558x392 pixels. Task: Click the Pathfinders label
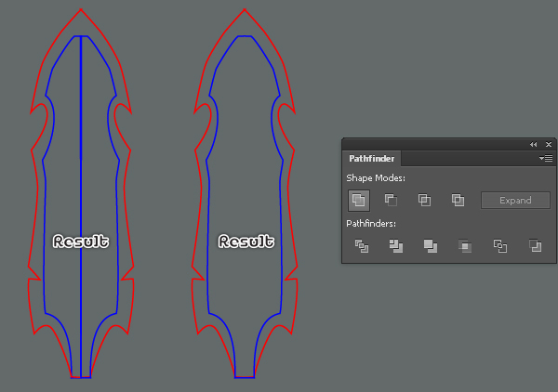click(371, 224)
